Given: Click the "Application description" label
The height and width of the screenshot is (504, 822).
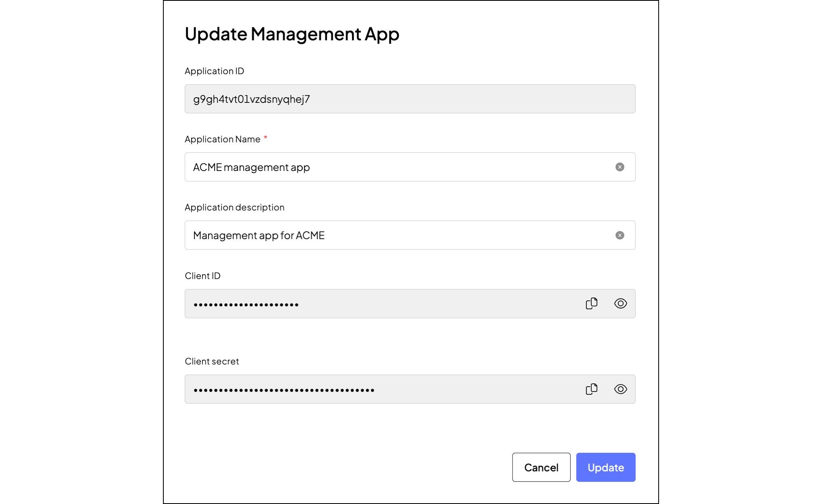Looking at the screenshot, I should [x=234, y=207].
